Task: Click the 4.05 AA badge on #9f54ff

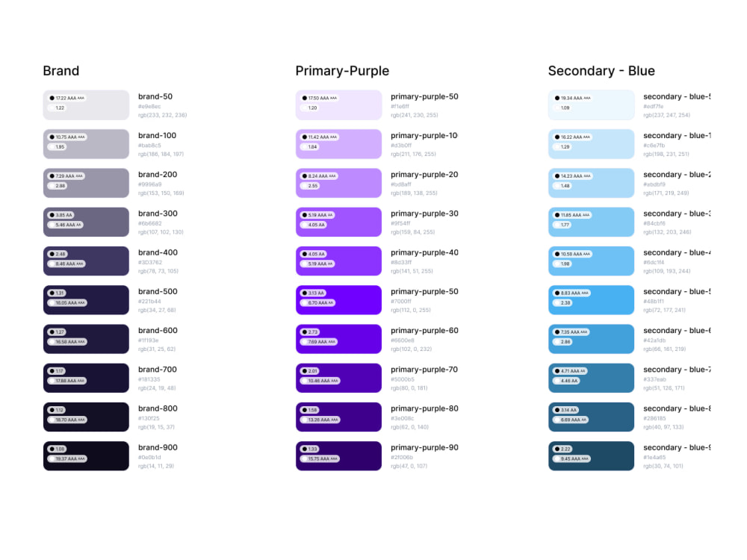Action: 313,225
